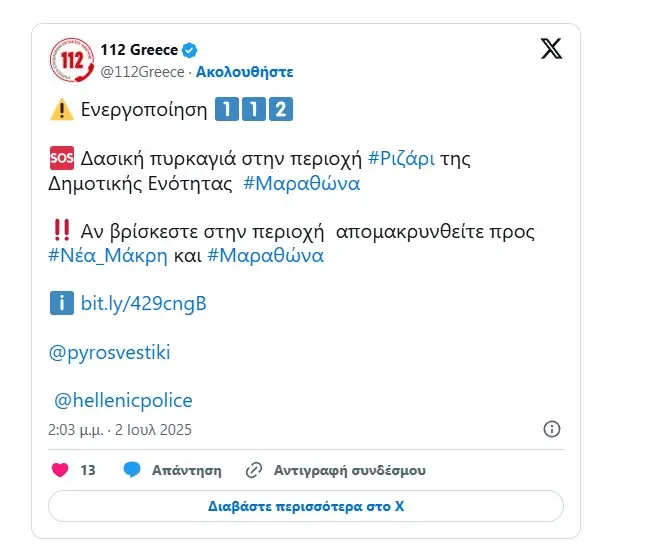Click the copy link chain icon
664x555 pixels.
tap(254, 470)
